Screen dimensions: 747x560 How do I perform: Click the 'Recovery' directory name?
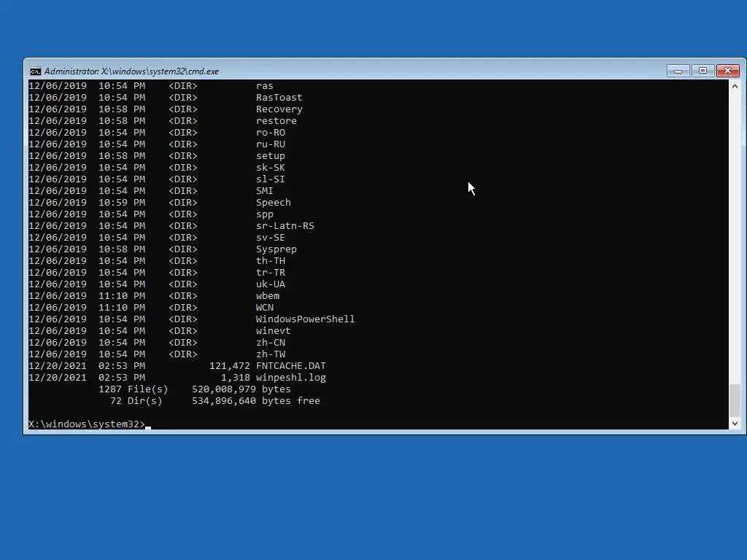coord(279,109)
